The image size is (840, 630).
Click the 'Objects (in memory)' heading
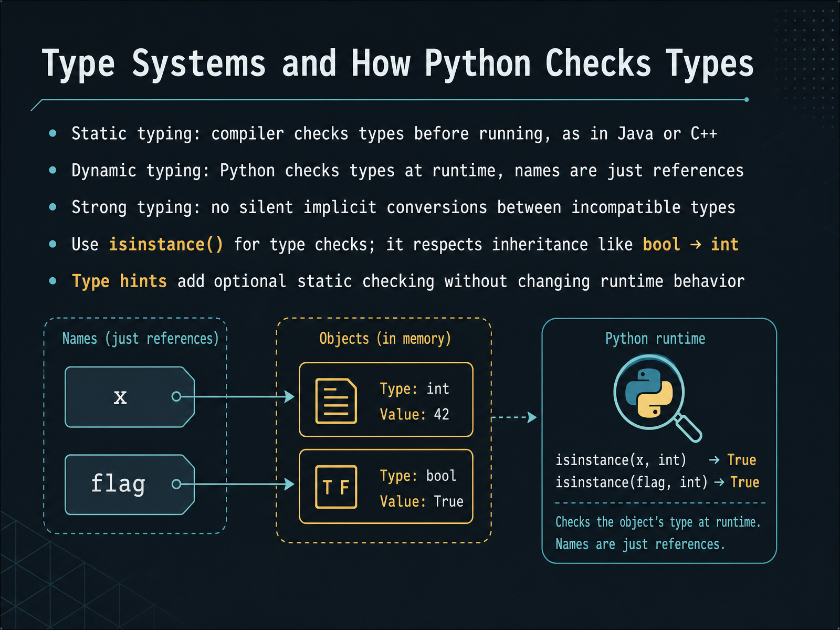(x=385, y=339)
